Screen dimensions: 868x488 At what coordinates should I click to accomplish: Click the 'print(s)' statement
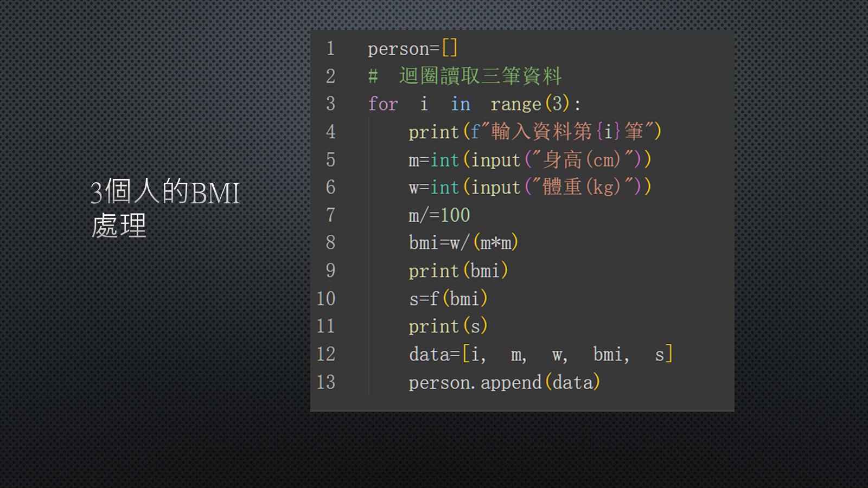click(448, 326)
